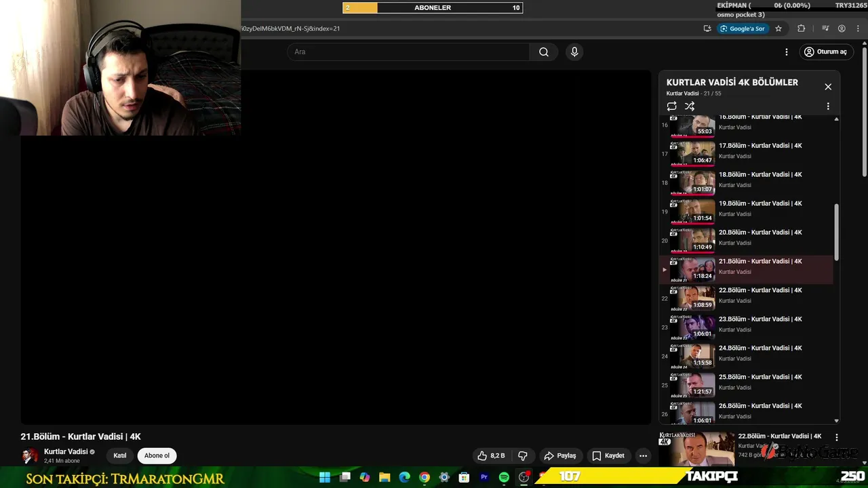Launch Copilot from the taskbar
868x488 pixels.
[x=365, y=477]
